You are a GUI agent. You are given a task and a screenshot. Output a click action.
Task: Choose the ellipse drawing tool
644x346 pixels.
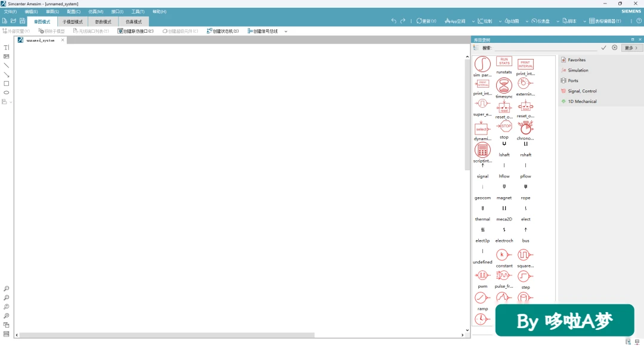click(x=6, y=93)
